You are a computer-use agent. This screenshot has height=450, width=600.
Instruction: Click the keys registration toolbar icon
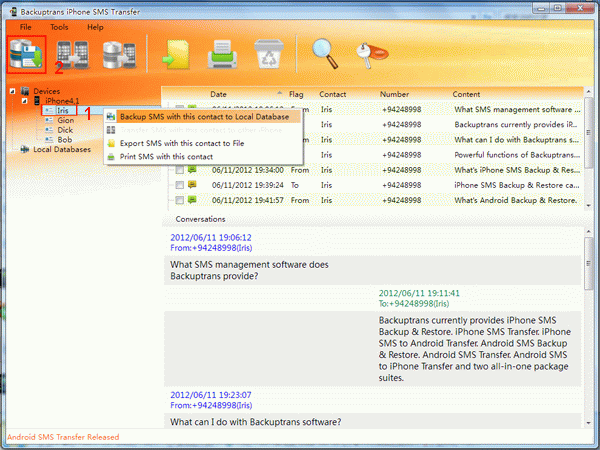(x=372, y=55)
